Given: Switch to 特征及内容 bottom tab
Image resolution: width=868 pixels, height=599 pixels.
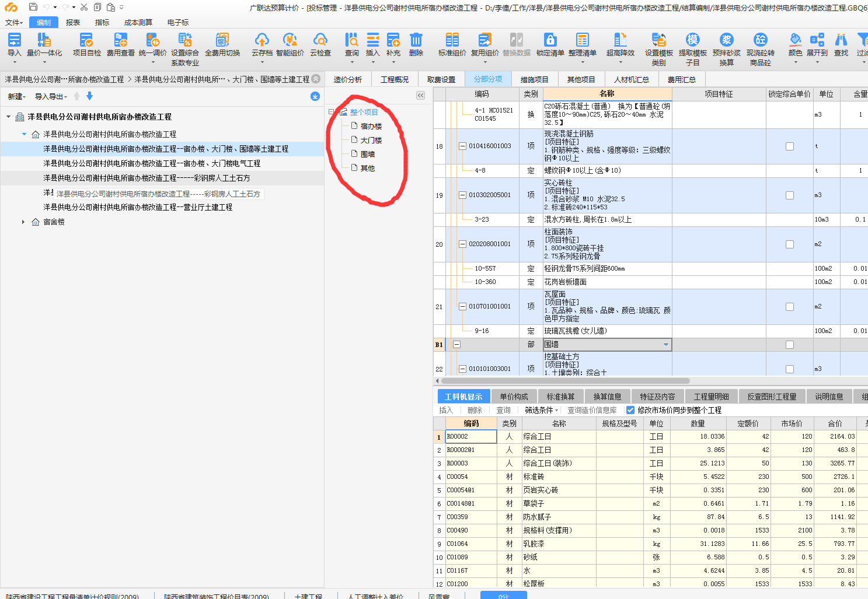Looking at the screenshot, I should (657, 397).
